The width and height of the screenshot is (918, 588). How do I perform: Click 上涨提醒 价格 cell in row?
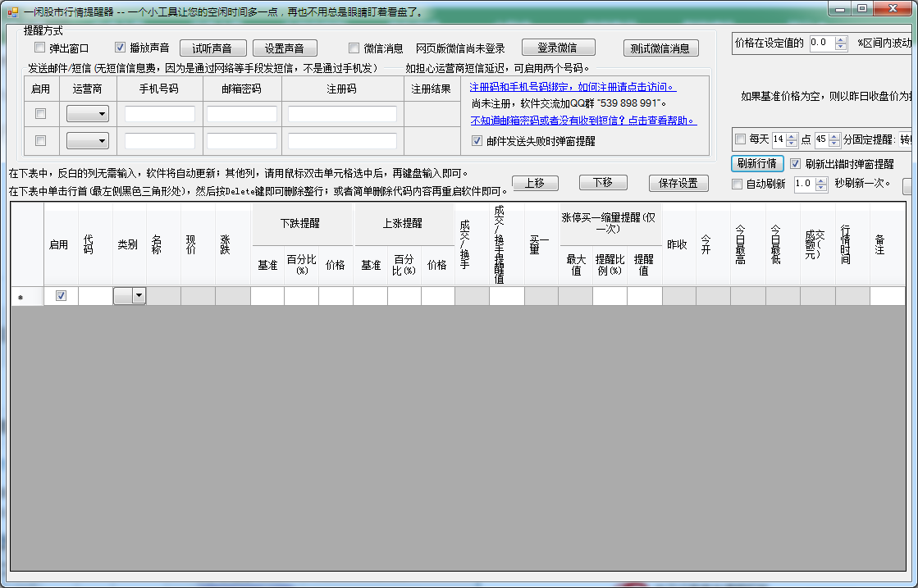pos(438,296)
